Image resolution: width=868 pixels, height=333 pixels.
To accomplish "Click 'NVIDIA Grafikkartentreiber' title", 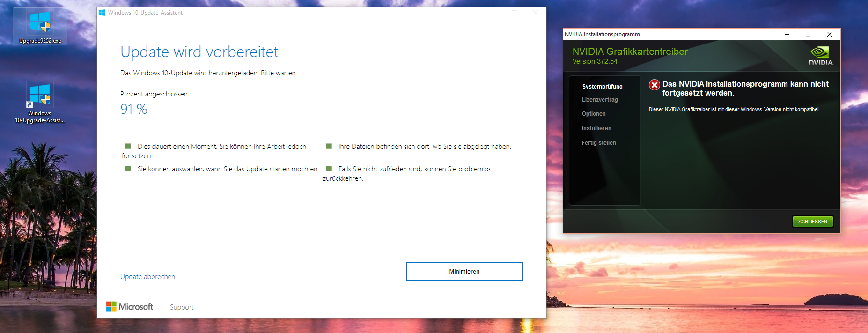I will pos(630,52).
